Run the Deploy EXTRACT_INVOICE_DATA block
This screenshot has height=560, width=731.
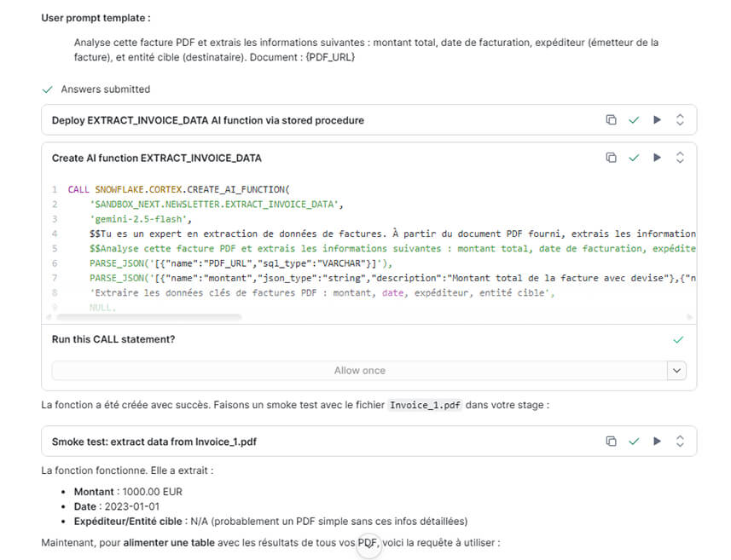pos(657,119)
